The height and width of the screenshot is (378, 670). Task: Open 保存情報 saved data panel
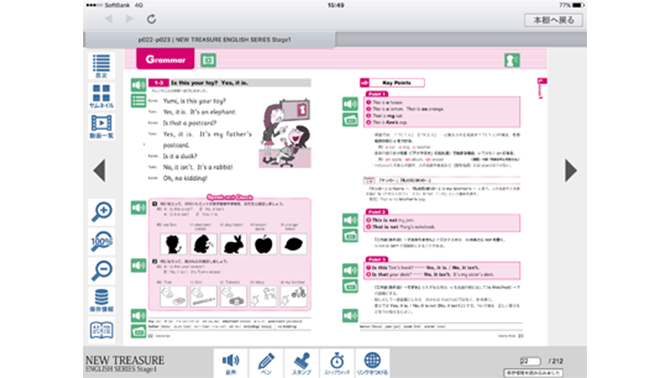pos(102,301)
